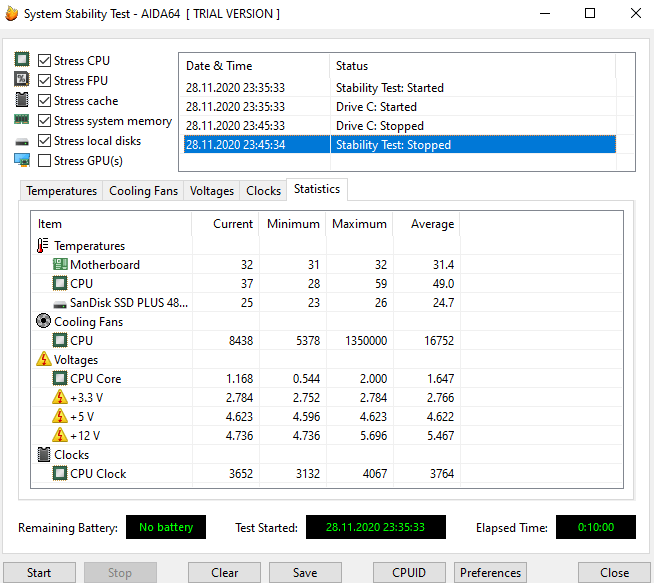Click the 'No battery' indicator

[x=166, y=527]
